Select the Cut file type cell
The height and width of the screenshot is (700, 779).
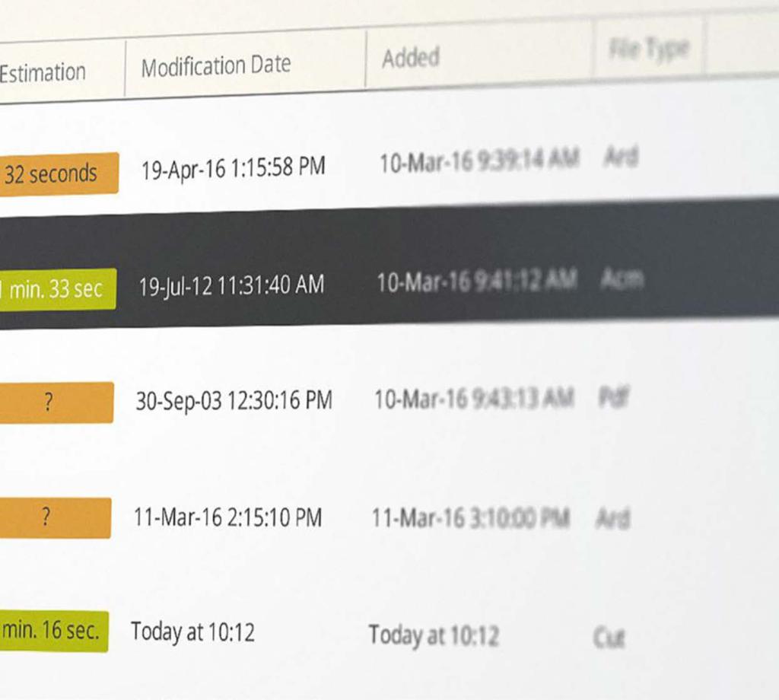point(609,638)
